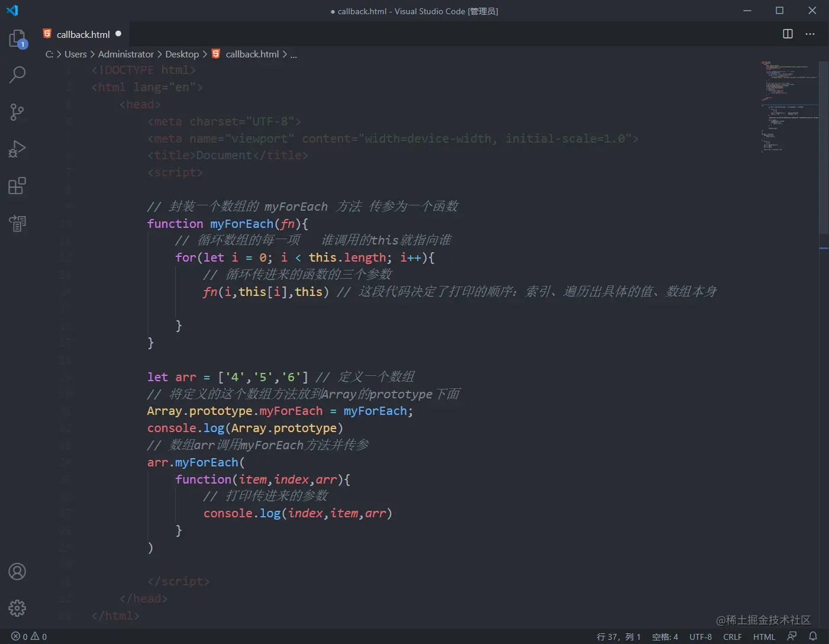
Task: Open the Search panel
Action: click(x=17, y=75)
